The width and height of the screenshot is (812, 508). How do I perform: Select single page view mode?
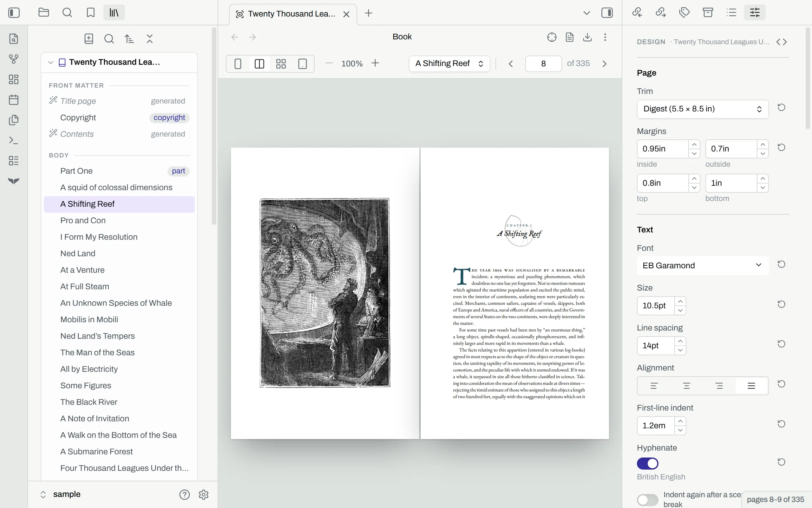238,64
